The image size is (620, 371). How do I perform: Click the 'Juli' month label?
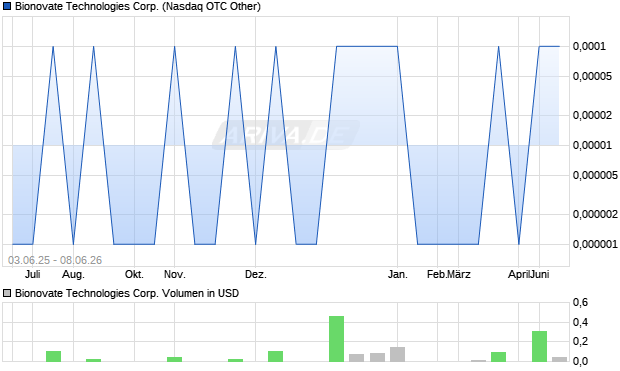pyautogui.click(x=32, y=274)
